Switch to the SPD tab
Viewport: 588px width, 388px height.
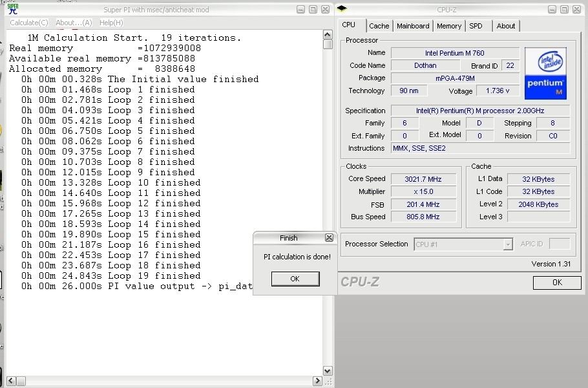click(476, 26)
